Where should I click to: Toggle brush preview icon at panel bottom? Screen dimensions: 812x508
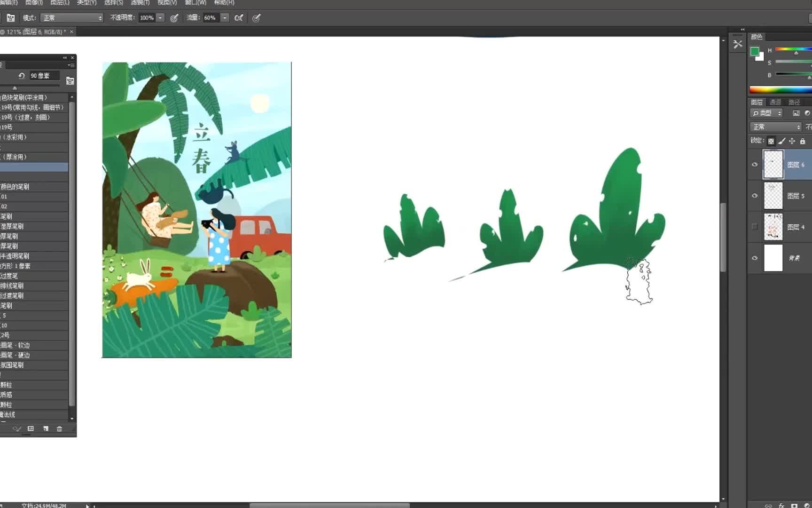coord(17,429)
